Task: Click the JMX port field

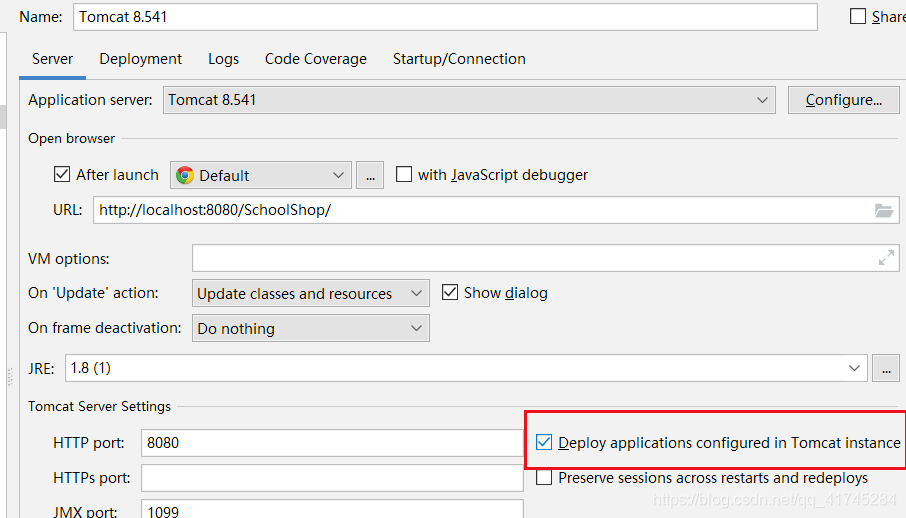Action: tap(332, 510)
